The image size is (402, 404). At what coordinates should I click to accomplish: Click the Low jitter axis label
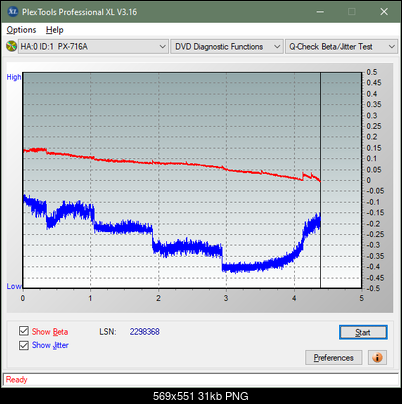(14, 286)
